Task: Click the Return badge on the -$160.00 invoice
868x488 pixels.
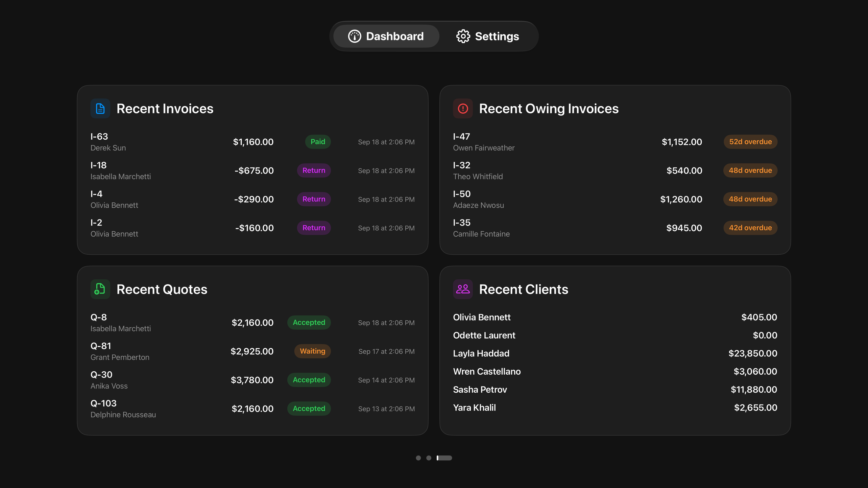Action: (x=314, y=228)
